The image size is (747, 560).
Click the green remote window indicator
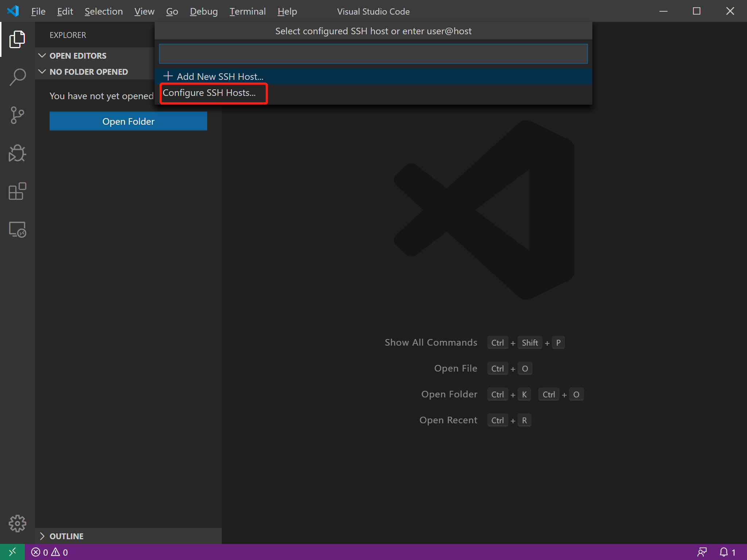[x=12, y=552]
